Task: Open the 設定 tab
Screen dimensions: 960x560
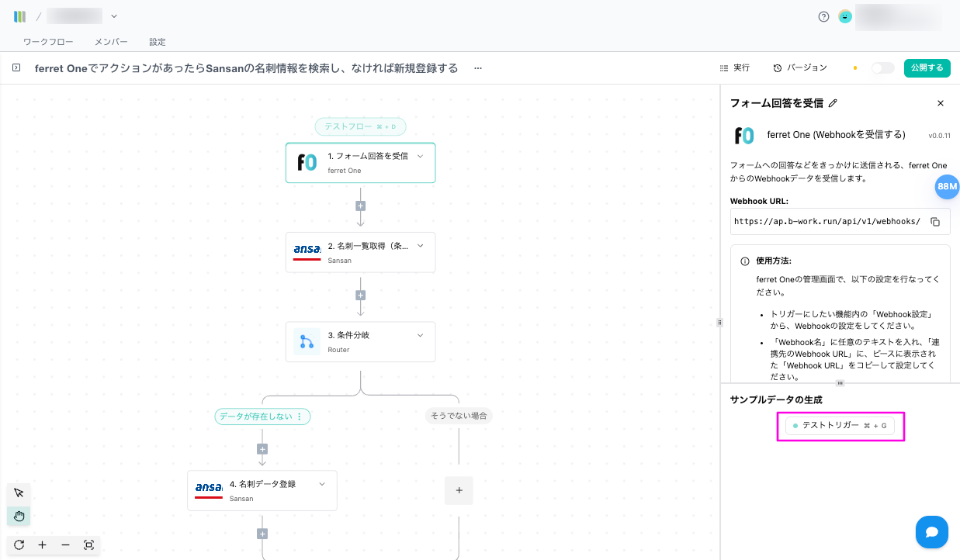Action: 158,42
